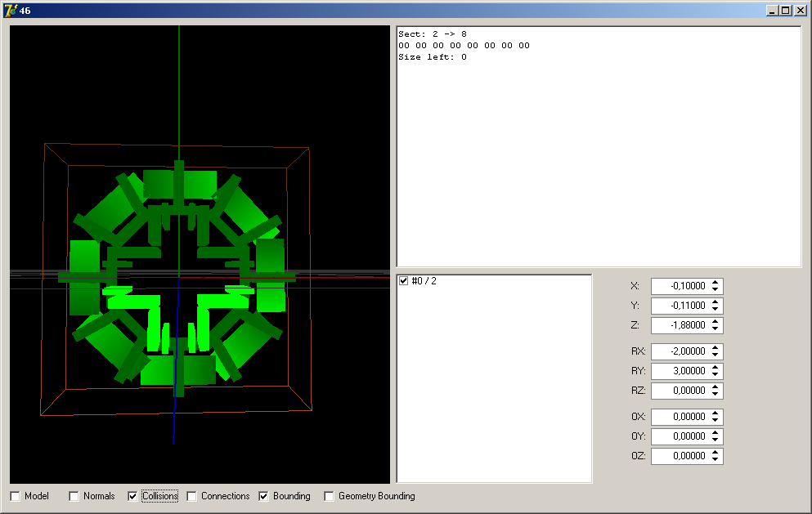Screen dimensions: 812x514
Task: Turn on Geometry Bounding checkbox
Action: click(330, 496)
